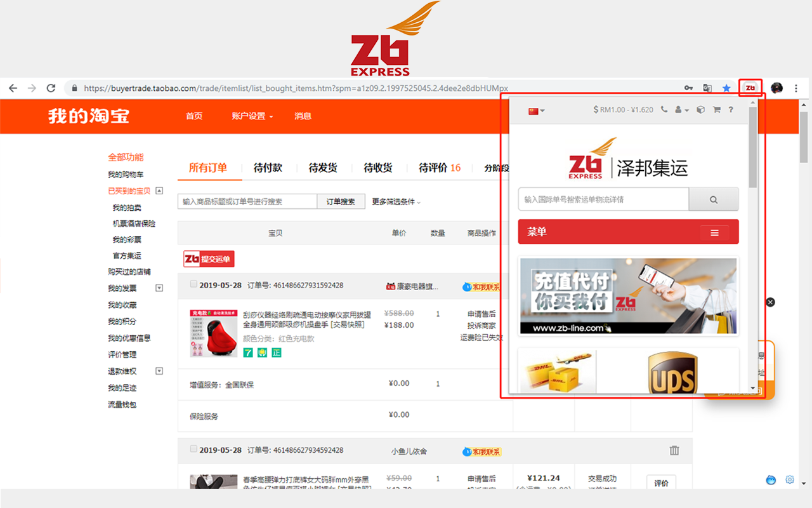The image size is (812, 508).
Task: Expand the 退款维权 section arrow
Action: point(159,371)
